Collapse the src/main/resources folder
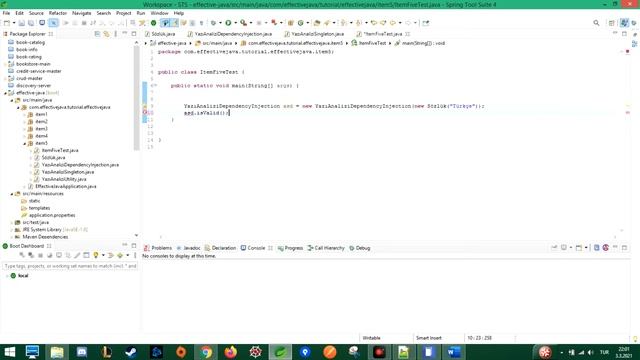The height and width of the screenshot is (360, 640). click(x=12, y=194)
